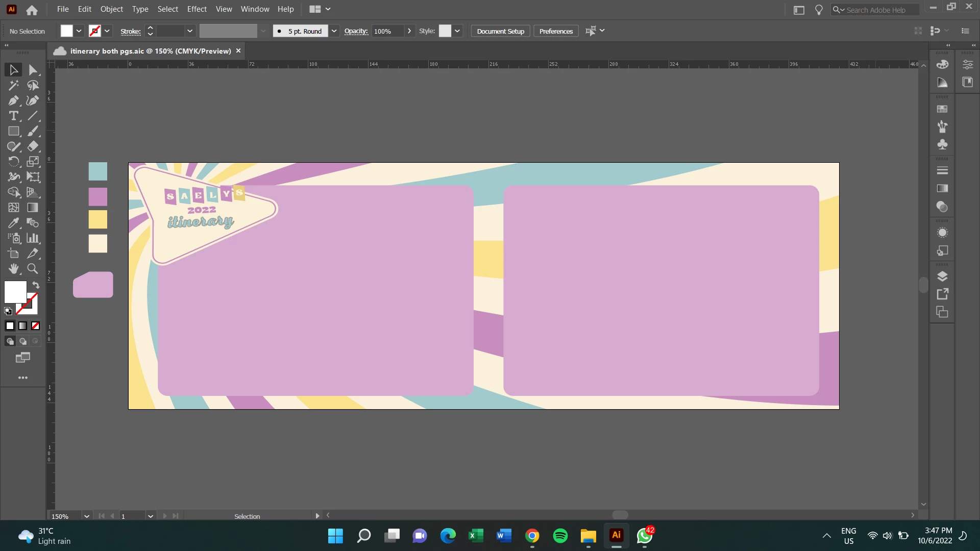Select the Rotate tool

pyautogui.click(x=13, y=162)
